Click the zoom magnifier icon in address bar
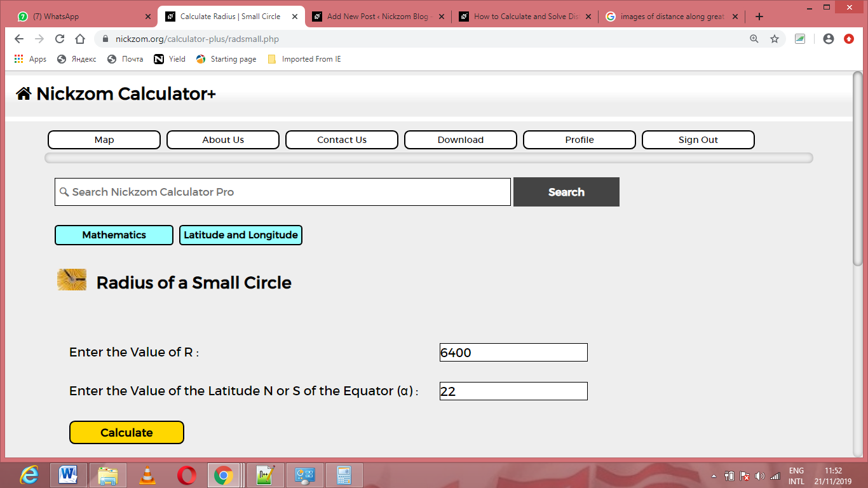The height and width of the screenshot is (488, 868). pos(754,39)
